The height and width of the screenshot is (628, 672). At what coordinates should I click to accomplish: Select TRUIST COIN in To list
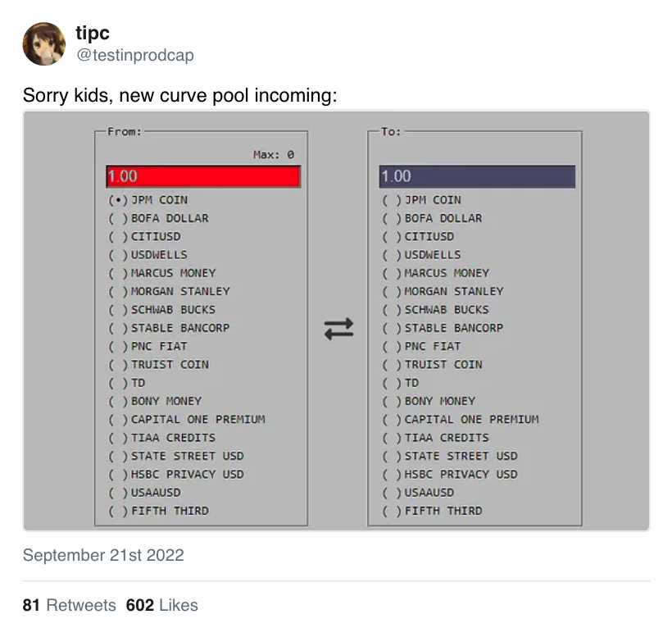pyautogui.click(x=392, y=365)
